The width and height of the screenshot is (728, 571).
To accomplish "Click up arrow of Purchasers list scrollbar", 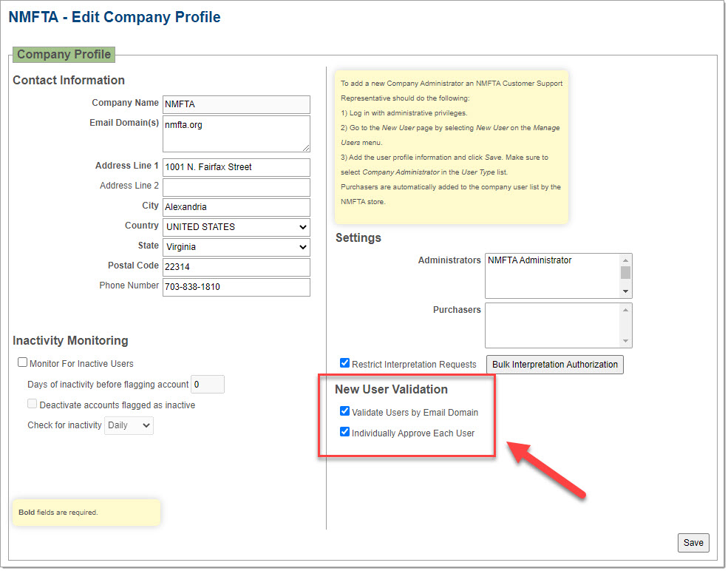I will (x=627, y=311).
